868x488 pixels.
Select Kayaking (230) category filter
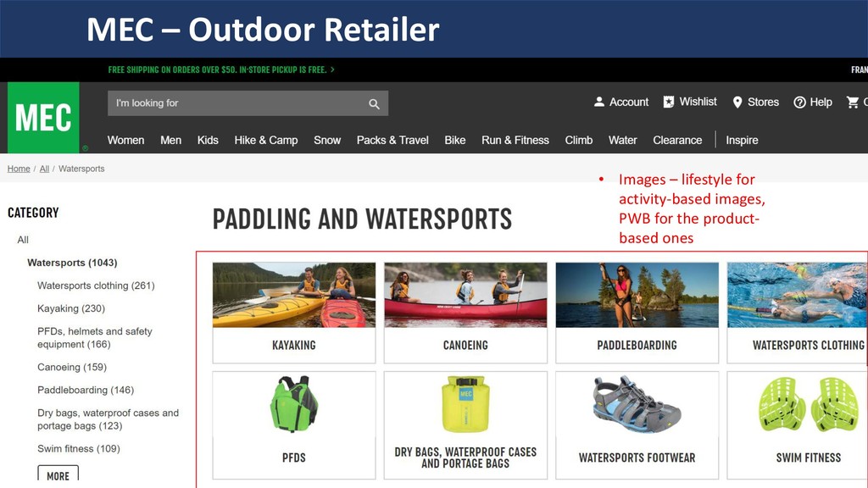pyautogui.click(x=71, y=308)
